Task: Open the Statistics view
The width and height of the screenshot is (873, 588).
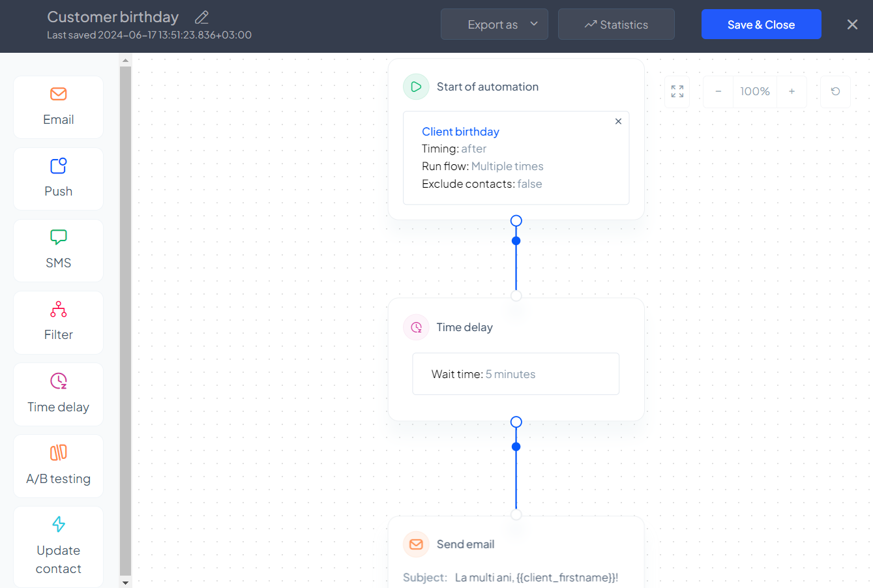Action: pos(616,25)
